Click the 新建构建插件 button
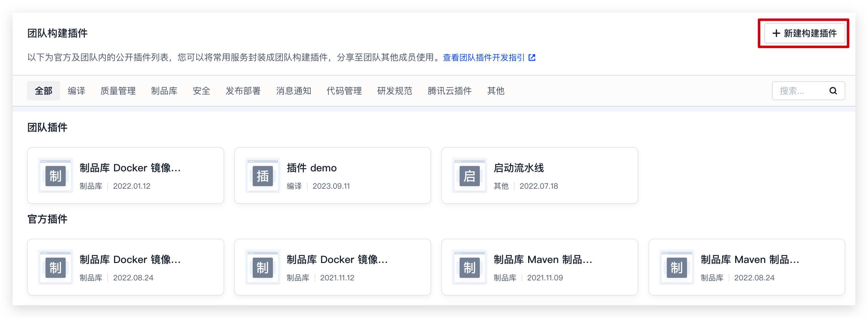This screenshot has width=868, height=318. [x=804, y=33]
